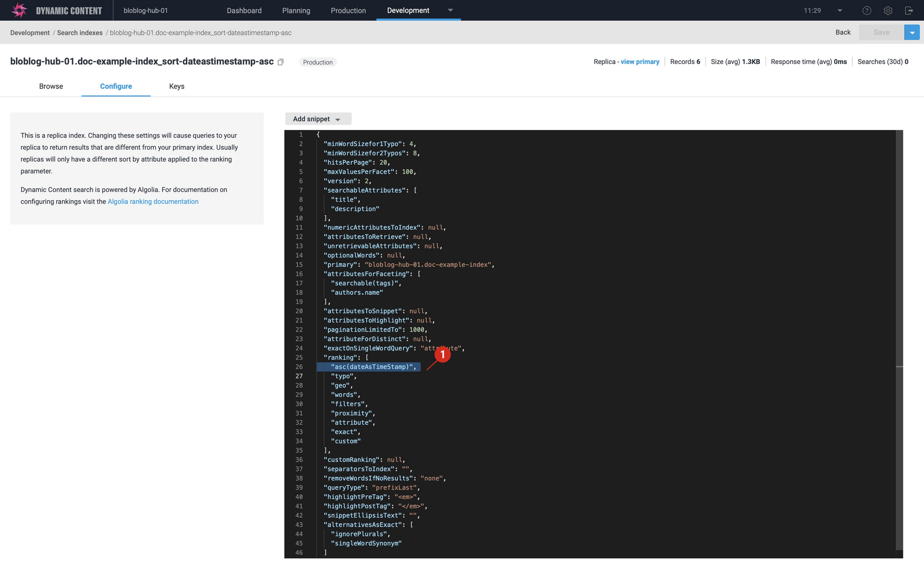Click the "highlightPreTag" line
Viewport: 924px width, 578px height.
click(372, 497)
